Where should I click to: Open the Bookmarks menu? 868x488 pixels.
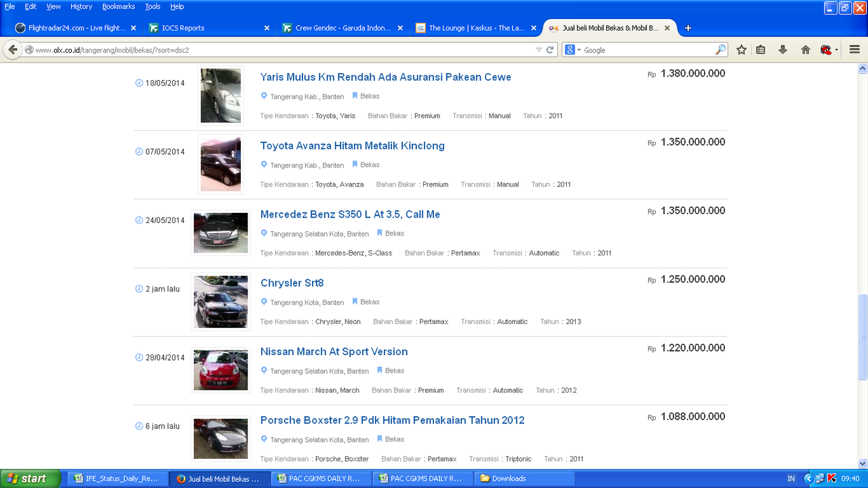(119, 6)
